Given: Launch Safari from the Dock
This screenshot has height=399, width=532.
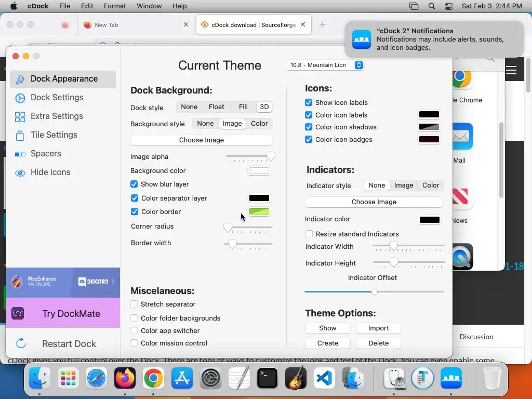Looking at the screenshot, I should tap(96, 378).
